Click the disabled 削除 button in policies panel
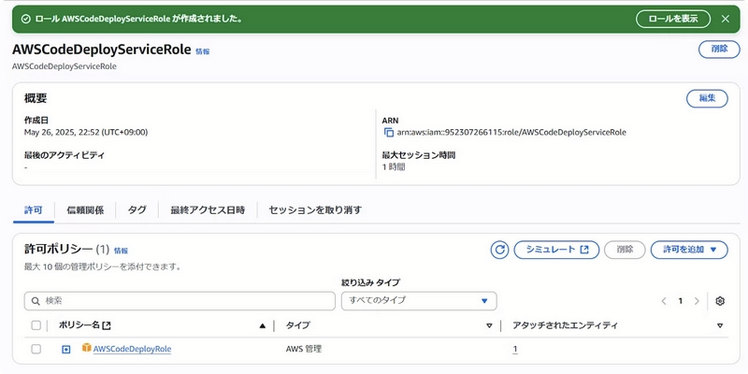748x374 pixels. tap(624, 249)
